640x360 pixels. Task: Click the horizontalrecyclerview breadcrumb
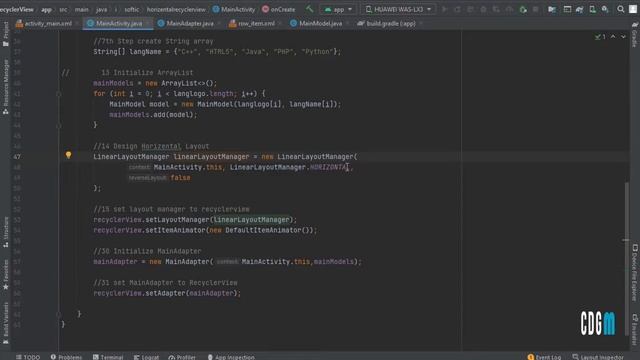(x=176, y=9)
